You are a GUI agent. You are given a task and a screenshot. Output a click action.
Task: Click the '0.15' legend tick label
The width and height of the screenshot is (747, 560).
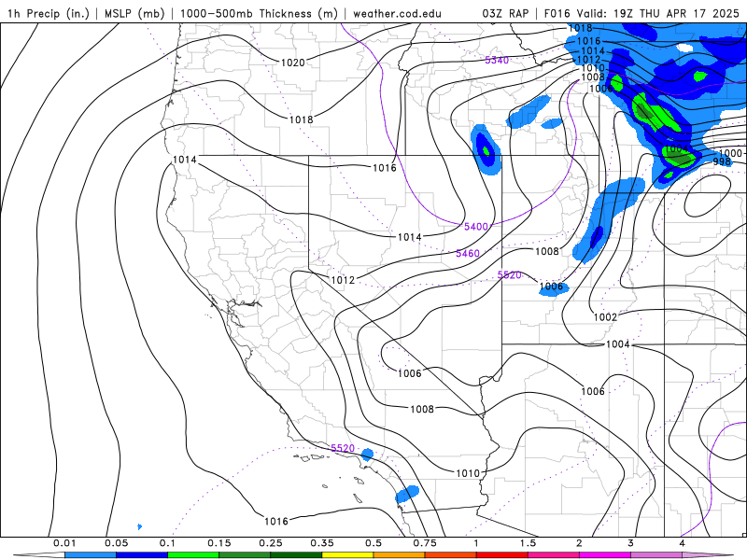(219, 543)
